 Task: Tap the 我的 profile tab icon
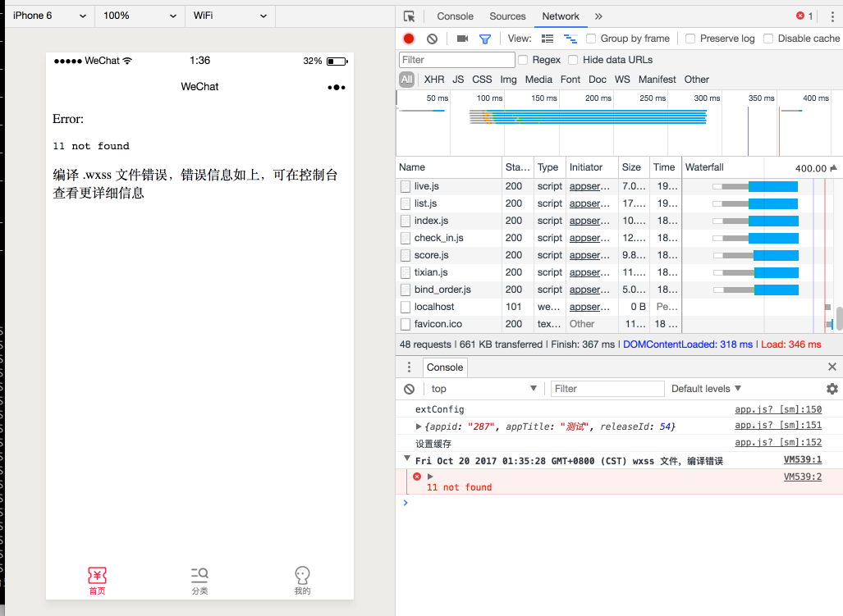(302, 576)
